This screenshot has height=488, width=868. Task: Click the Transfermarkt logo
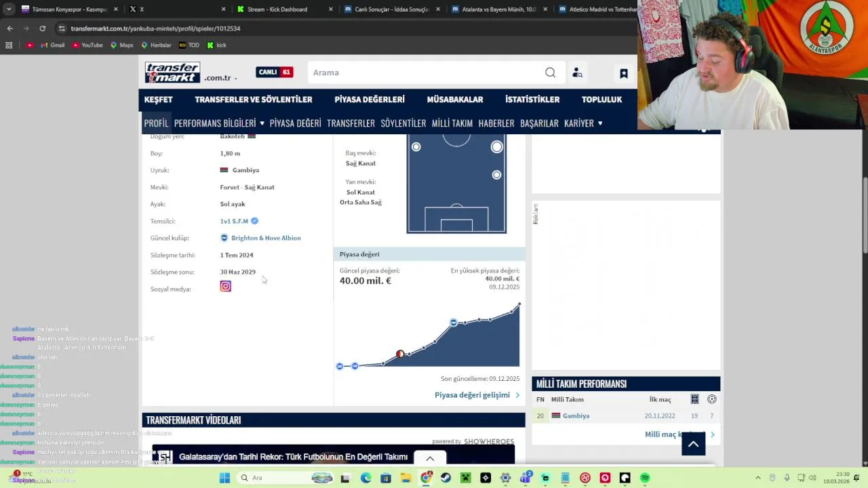(x=172, y=73)
